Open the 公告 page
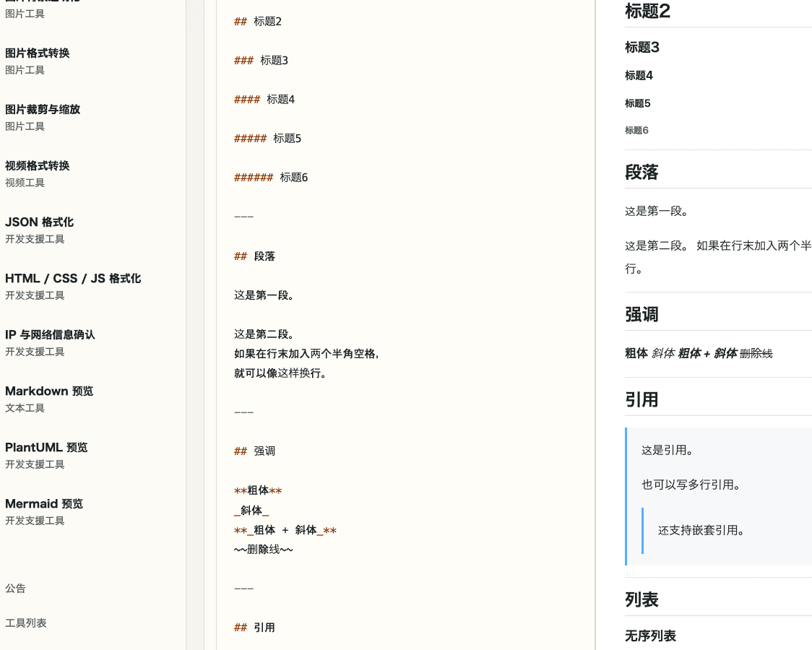The height and width of the screenshot is (650, 812). pos(15,589)
